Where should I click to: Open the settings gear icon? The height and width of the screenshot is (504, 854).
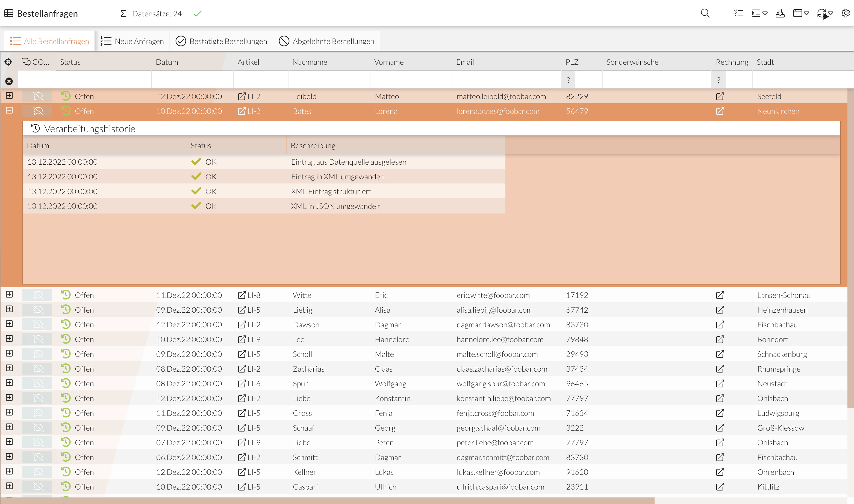click(x=845, y=13)
